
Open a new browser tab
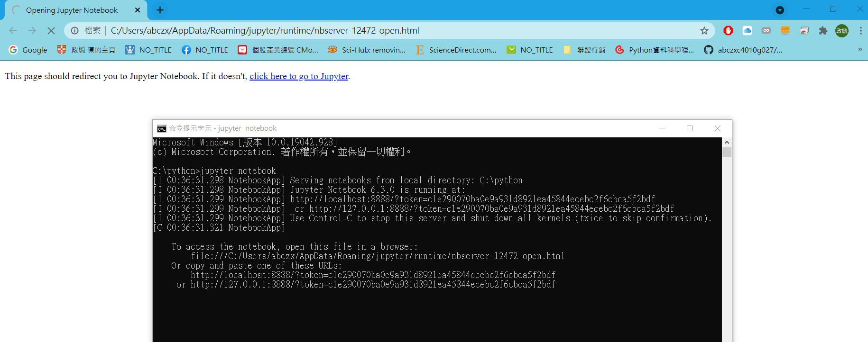coord(160,10)
